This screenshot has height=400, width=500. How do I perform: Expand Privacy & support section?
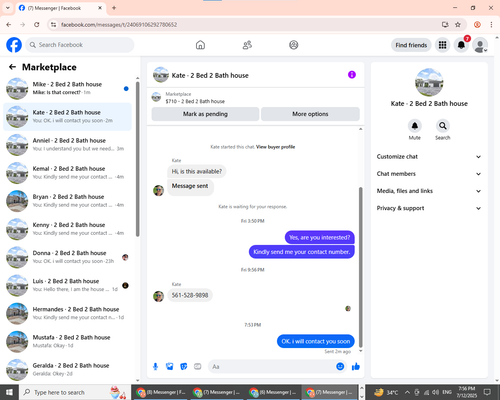coord(429,208)
